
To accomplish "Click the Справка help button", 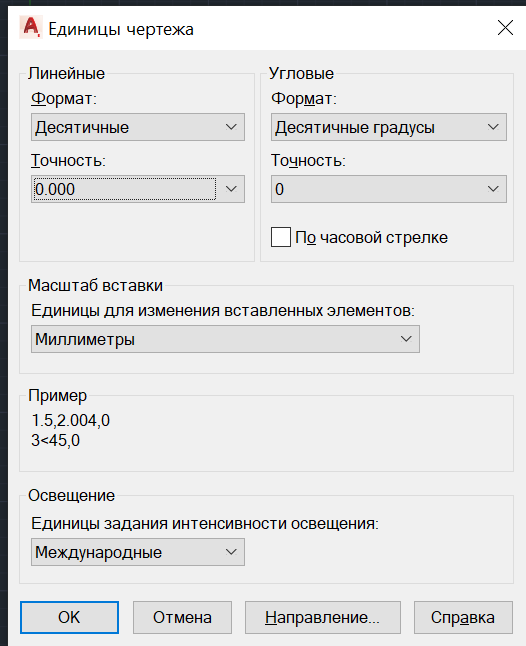I will pyautogui.click(x=463, y=617).
